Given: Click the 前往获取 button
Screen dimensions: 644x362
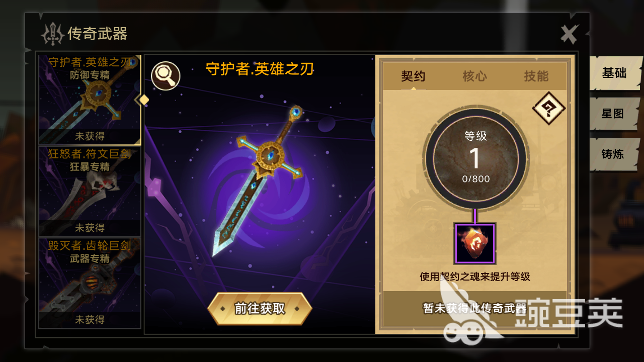Looking at the screenshot, I should pos(260,309).
